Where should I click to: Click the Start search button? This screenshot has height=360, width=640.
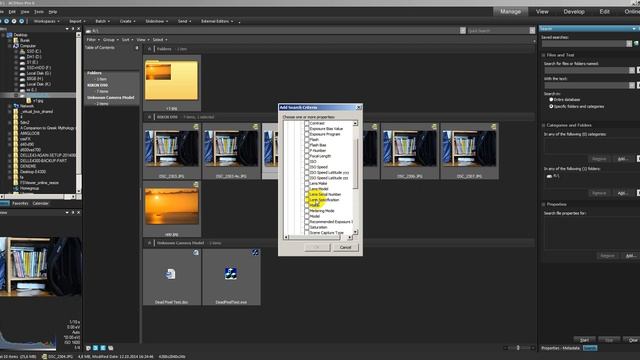[x=584, y=340]
